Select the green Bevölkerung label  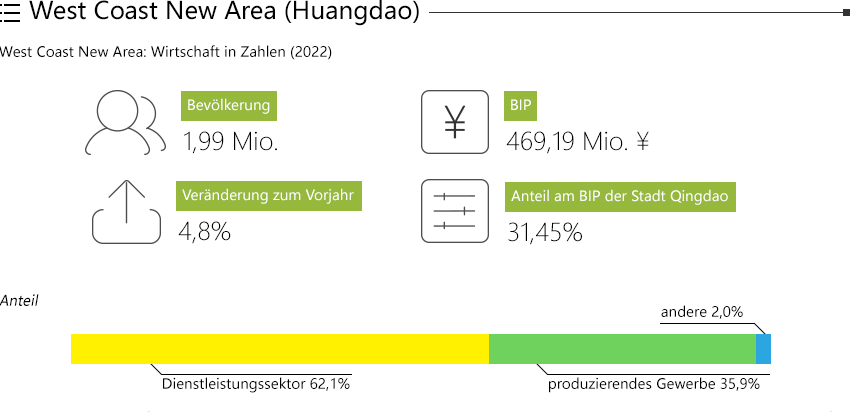[229, 106]
